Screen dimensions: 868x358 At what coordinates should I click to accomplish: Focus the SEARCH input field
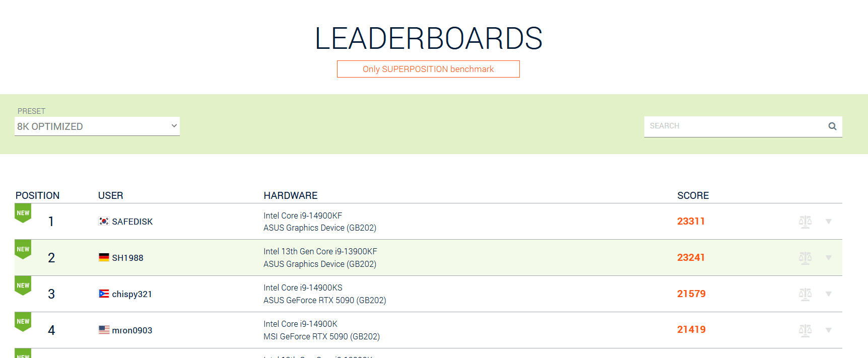click(x=736, y=126)
